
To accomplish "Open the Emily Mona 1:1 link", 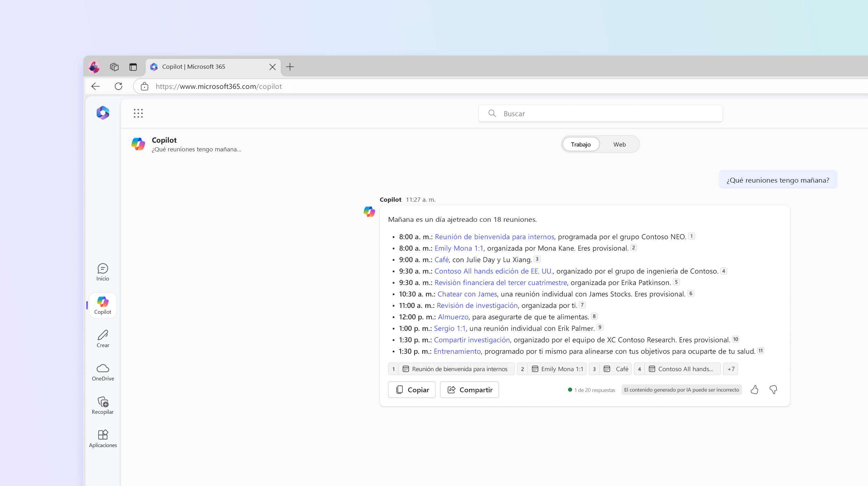I will point(459,248).
